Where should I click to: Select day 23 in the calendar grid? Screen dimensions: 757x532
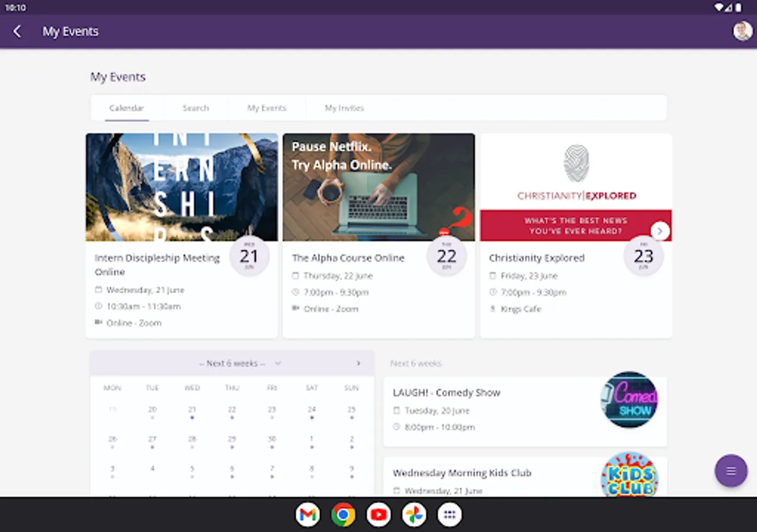272,410
